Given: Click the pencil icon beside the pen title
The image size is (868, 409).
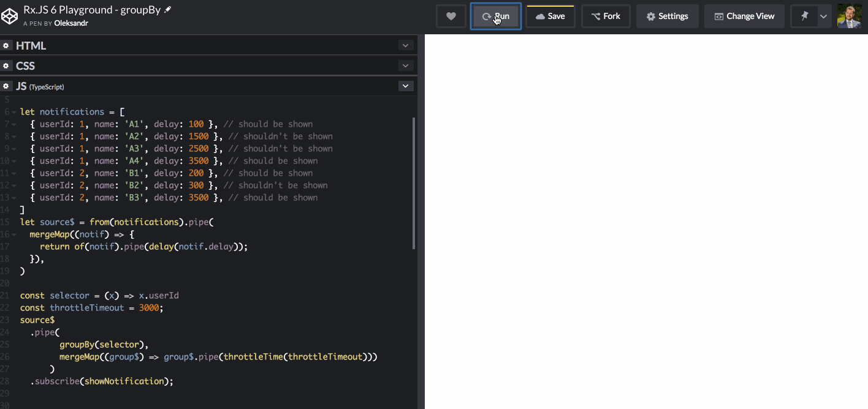Looking at the screenshot, I should pos(167,9).
